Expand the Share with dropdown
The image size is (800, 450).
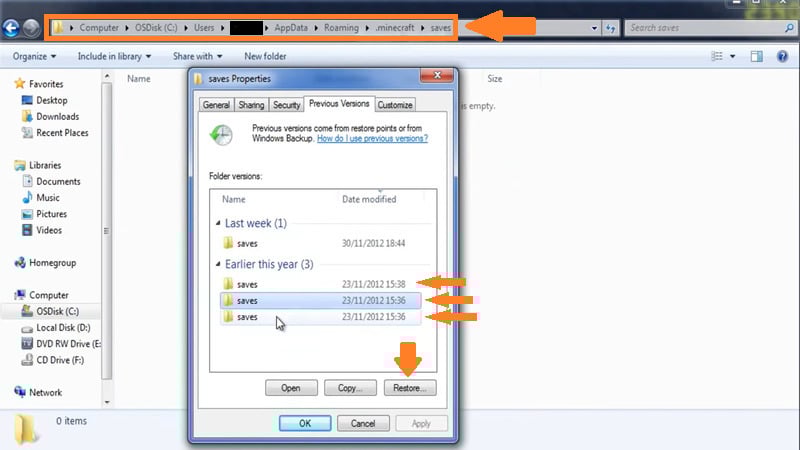197,56
